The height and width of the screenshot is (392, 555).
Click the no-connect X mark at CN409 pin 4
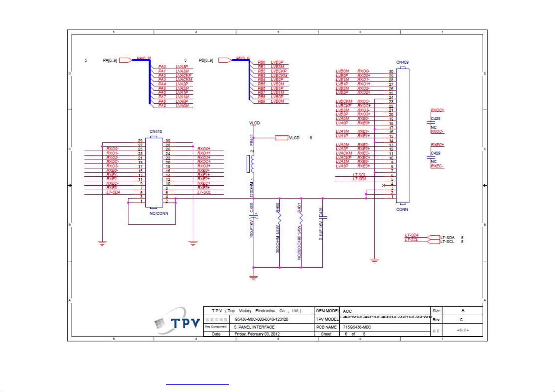coord(383,186)
